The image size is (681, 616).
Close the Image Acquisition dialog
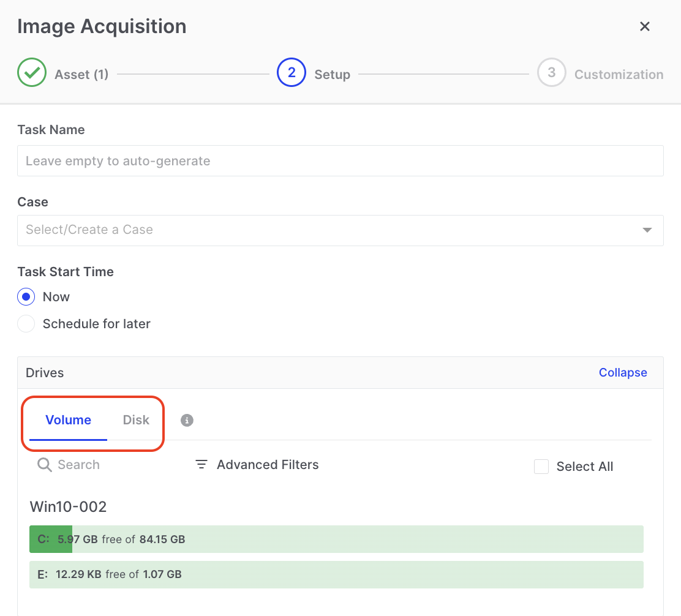(644, 26)
